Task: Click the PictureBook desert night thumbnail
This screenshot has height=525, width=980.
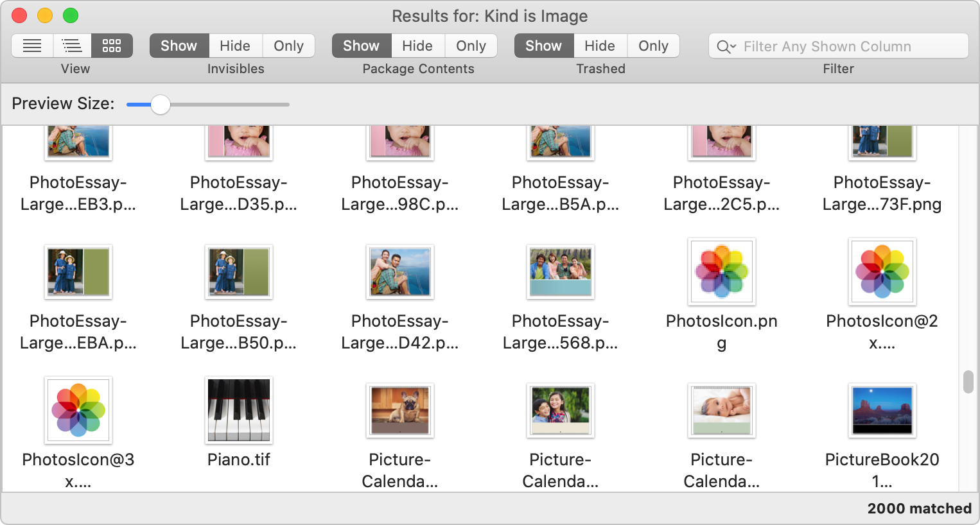Action: (882, 410)
